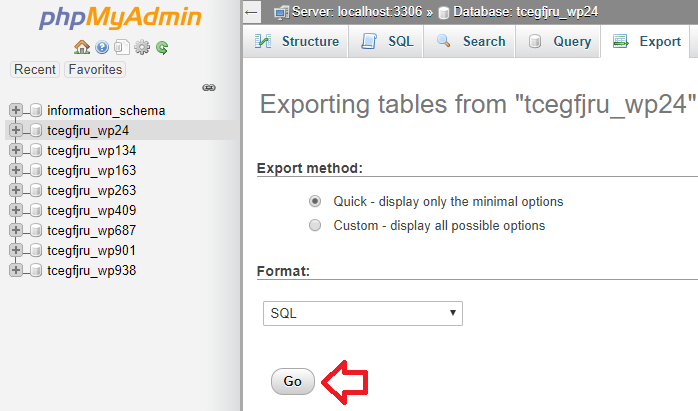Screen dimensions: 698x411
Task: Click the tcegfjru_wp687 database cylinder icon
Action: (x=36, y=230)
